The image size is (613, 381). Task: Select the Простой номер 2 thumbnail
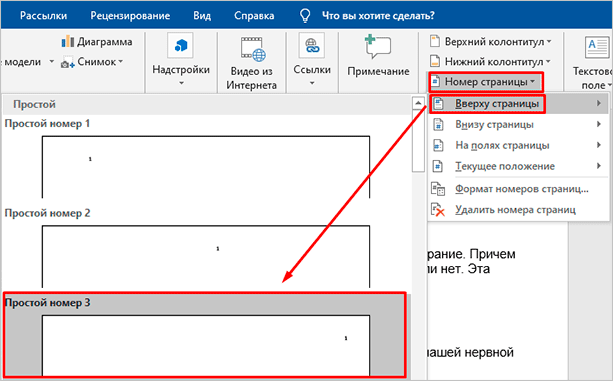206,256
